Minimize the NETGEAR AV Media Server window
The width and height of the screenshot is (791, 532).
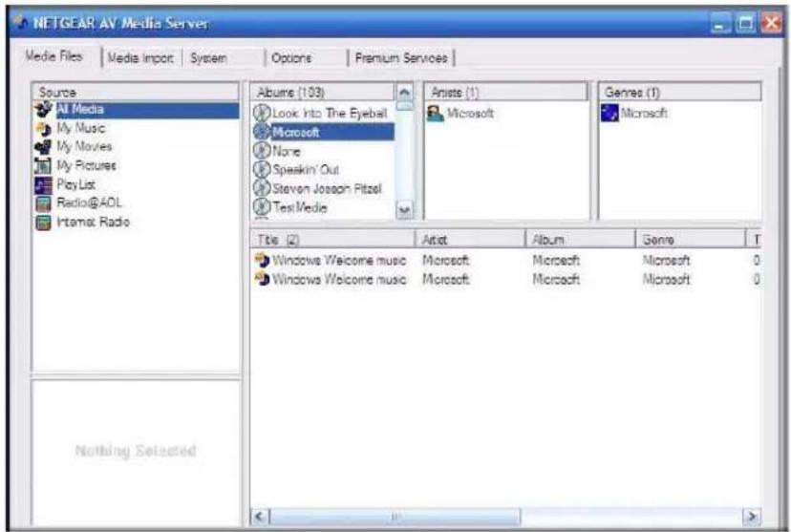[721, 23]
